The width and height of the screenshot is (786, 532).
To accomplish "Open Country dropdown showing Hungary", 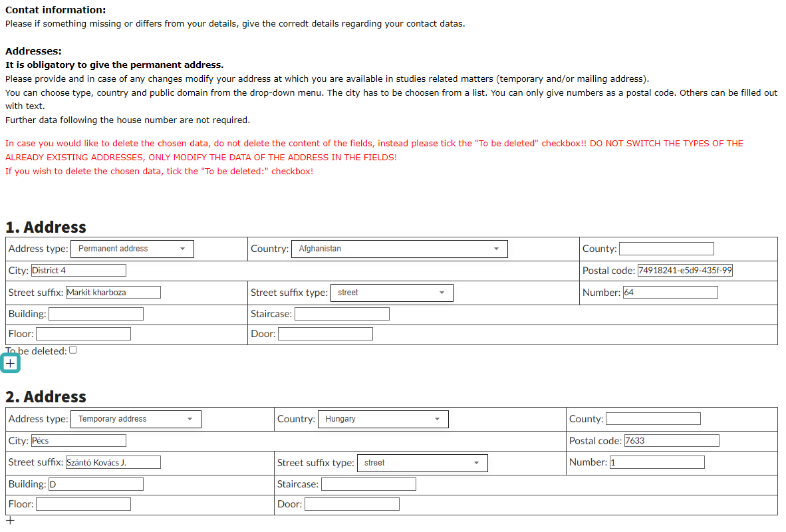I will (x=382, y=419).
